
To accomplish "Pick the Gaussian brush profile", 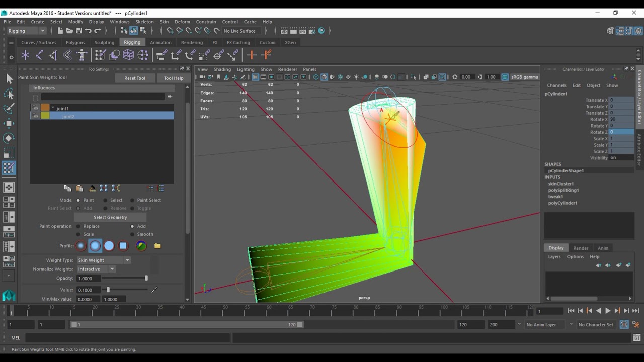I will coord(80,246).
